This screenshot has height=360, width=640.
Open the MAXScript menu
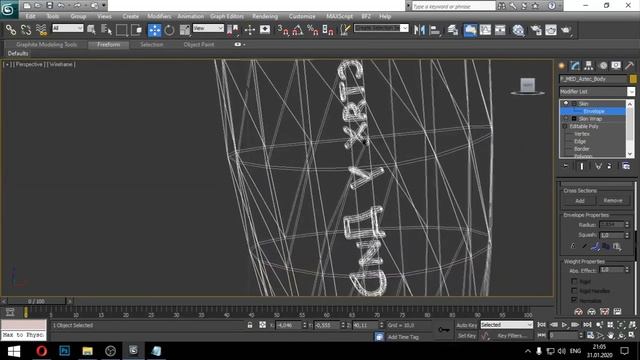(339, 16)
